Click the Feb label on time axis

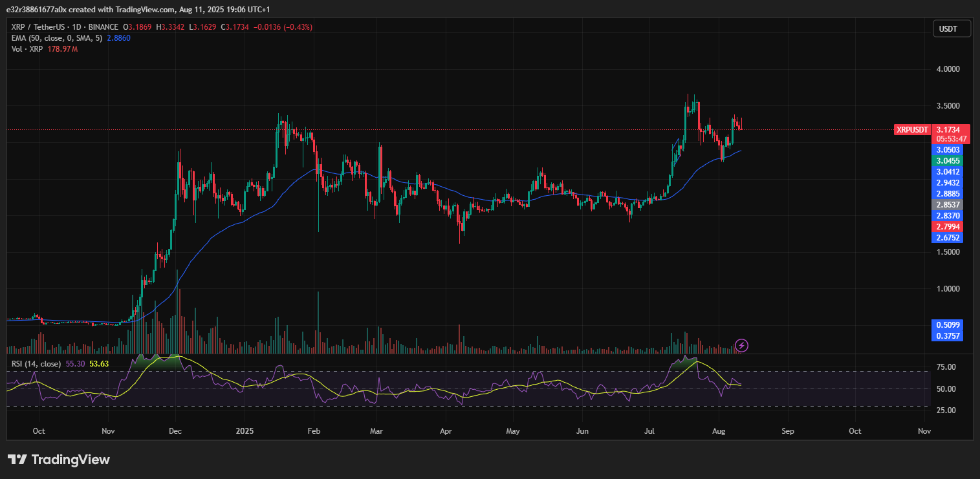tap(314, 431)
